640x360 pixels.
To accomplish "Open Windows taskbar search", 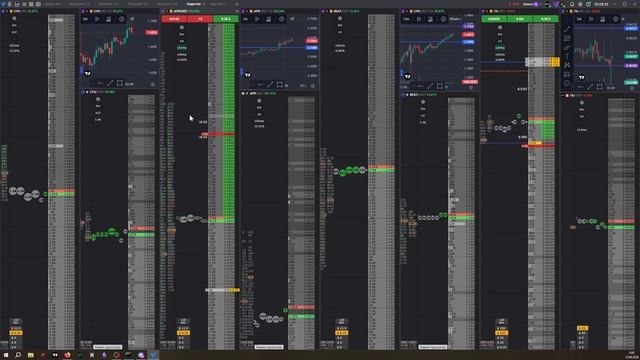I will [18, 355].
